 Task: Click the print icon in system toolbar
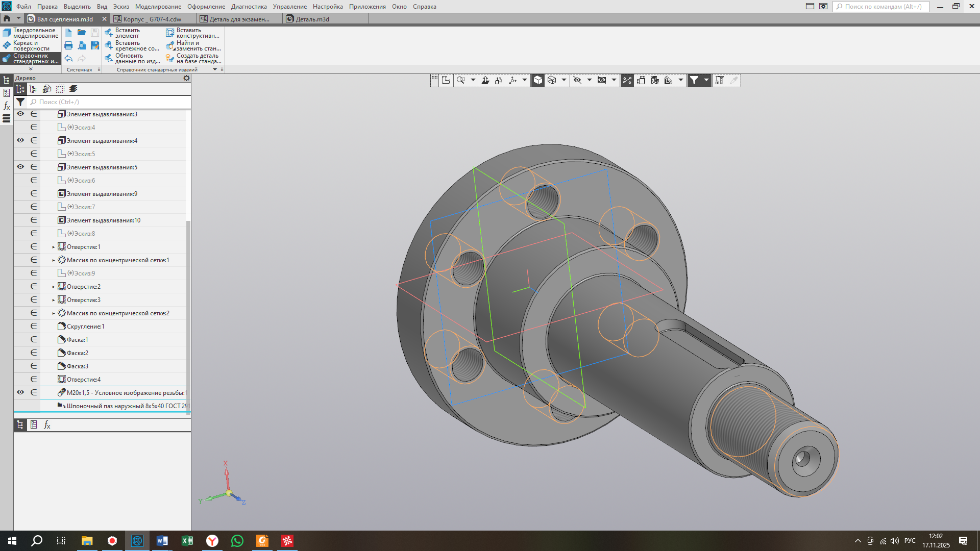point(68,45)
